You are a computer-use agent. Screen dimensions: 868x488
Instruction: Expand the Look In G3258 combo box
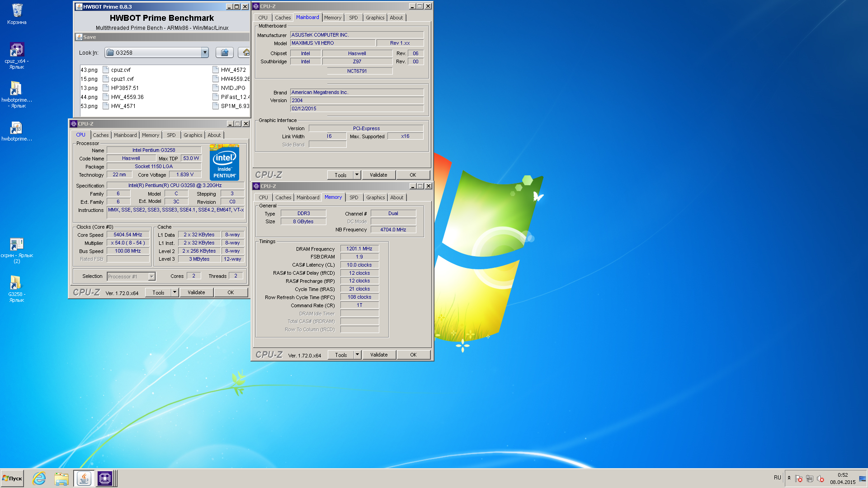click(205, 52)
